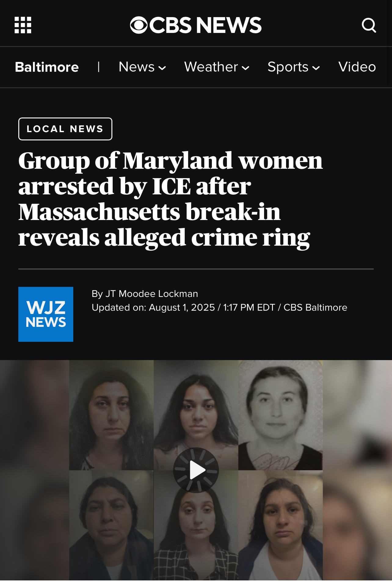The image size is (392, 585).
Task: Click the article headline
Action: click(x=170, y=199)
